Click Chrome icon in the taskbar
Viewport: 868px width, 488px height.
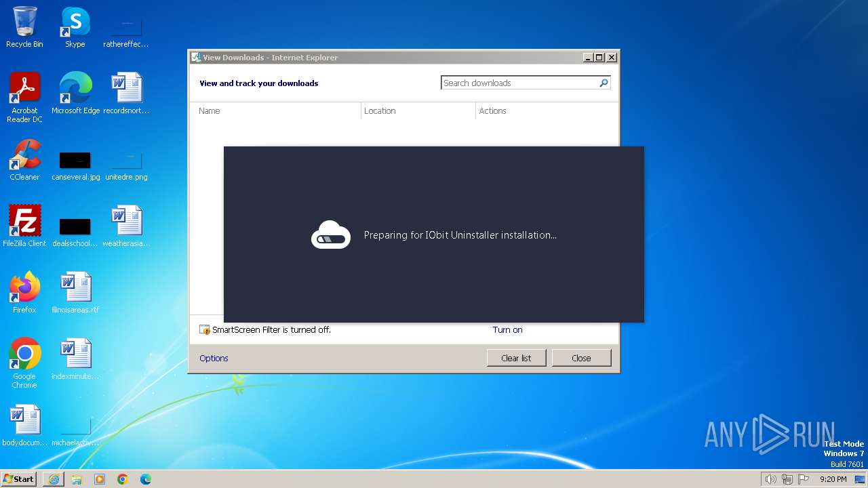tap(123, 479)
